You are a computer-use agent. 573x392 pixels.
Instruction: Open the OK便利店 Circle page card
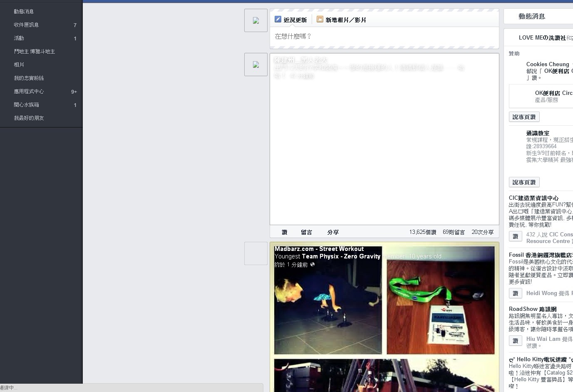click(541, 96)
